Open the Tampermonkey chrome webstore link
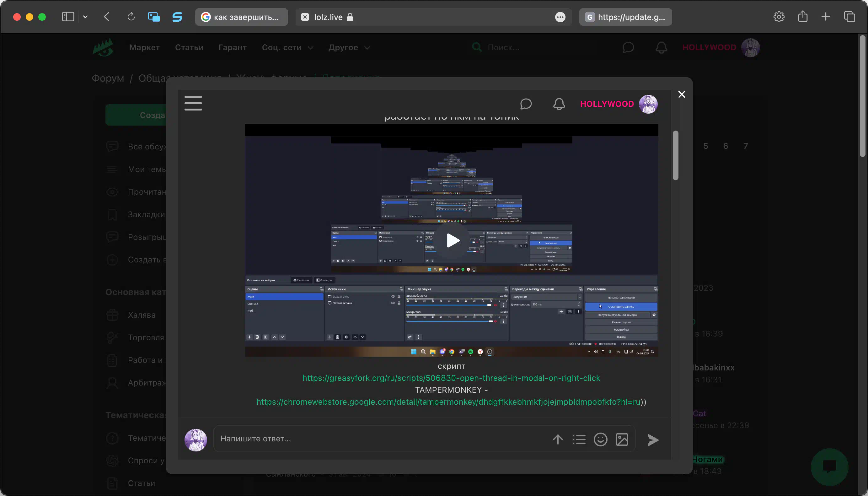868x496 pixels. click(448, 402)
